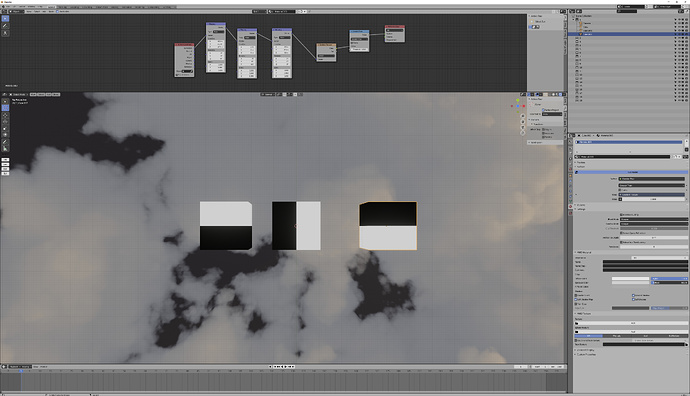Hide the highlighted outliner object via eye icon

point(679,34)
